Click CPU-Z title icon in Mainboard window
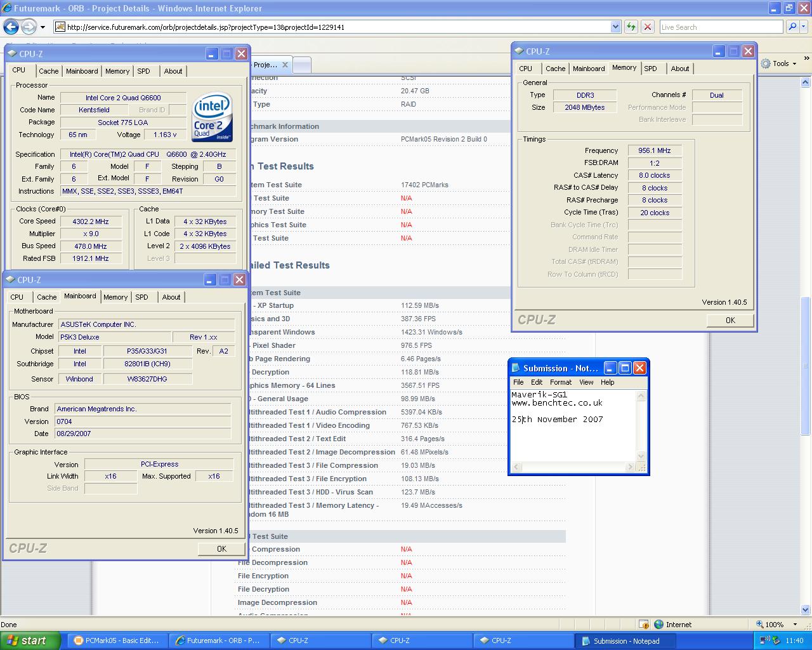This screenshot has height=650, width=812. (x=11, y=280)
